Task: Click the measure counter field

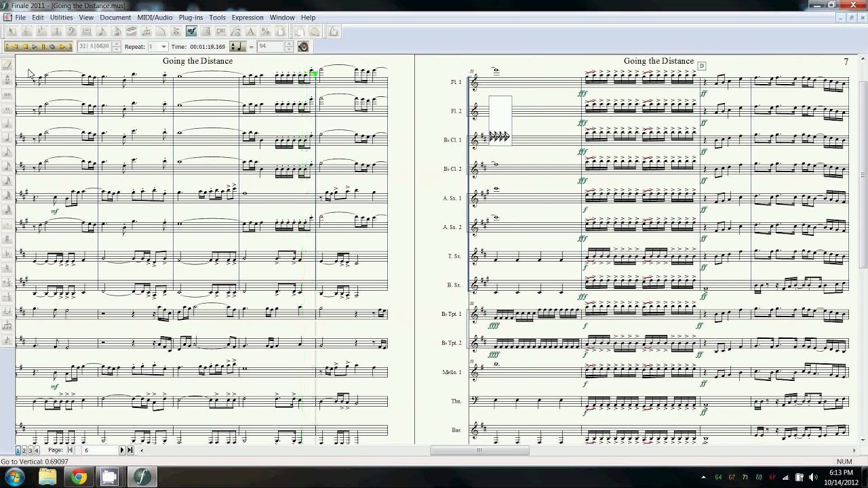Action: tap(94, 46)
